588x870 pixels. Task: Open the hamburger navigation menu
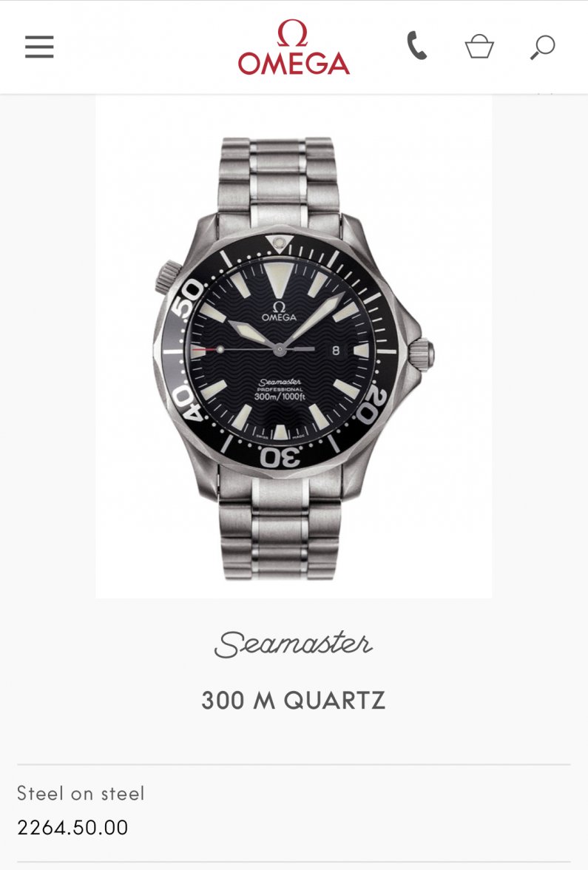pos(39,47)
